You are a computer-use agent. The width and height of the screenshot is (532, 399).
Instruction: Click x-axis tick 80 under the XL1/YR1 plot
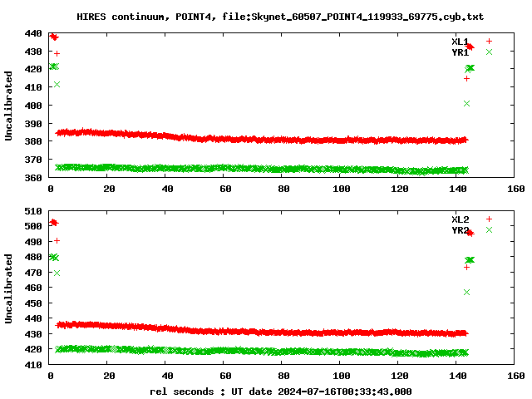click(x=283, y=189)
